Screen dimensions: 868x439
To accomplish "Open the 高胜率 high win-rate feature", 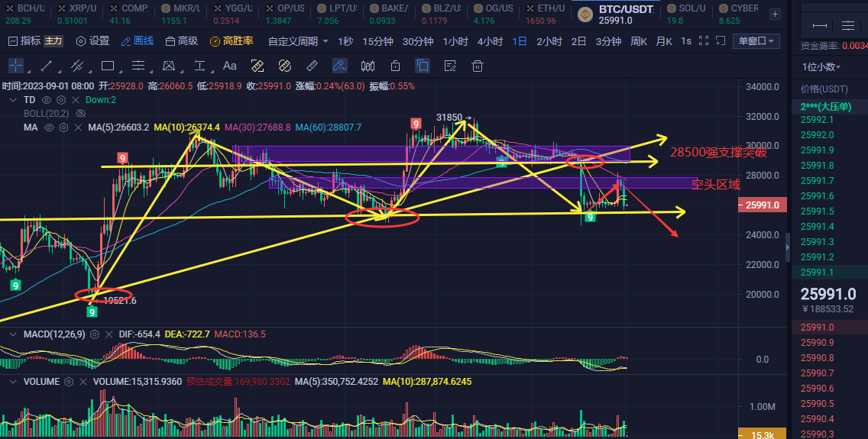I will point(232,41).
